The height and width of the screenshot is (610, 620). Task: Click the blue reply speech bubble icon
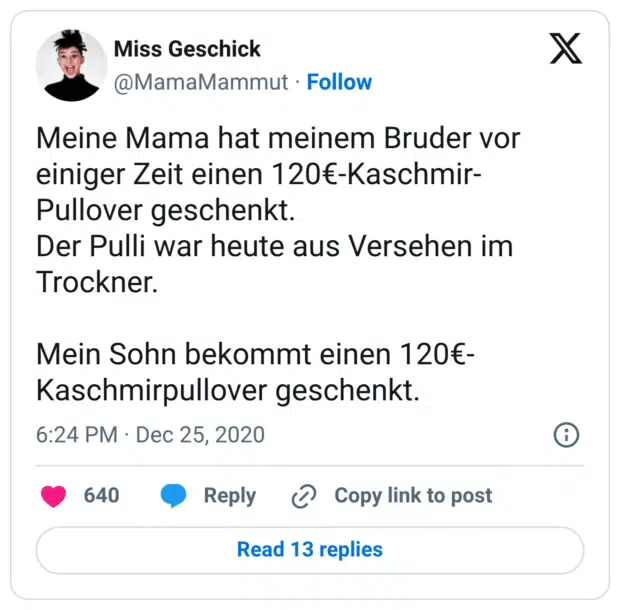click(x=173, y=496)
